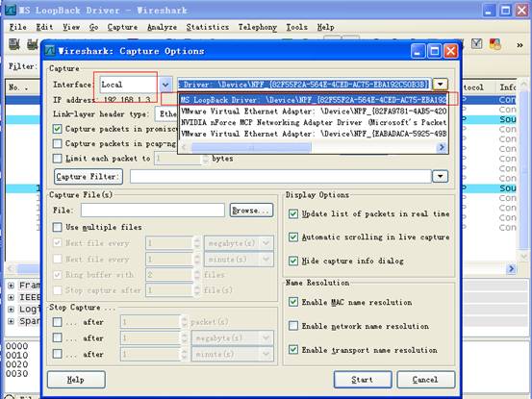This screenshot has width=532, height=399.
Task: Click packet list vertical scroll down arrow
Action: (x=524, y=256)
